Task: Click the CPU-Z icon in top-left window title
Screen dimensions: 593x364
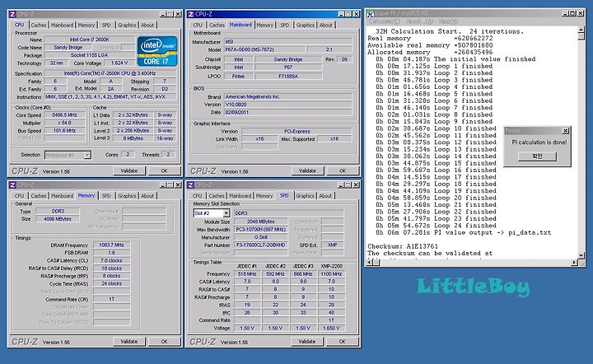Action: (x=12, y=14)
